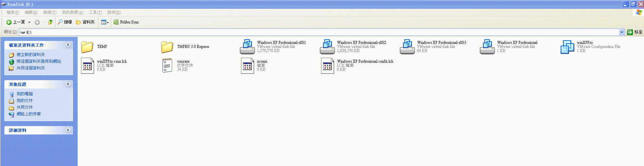Click the TEMP folder name

(102, 47)
